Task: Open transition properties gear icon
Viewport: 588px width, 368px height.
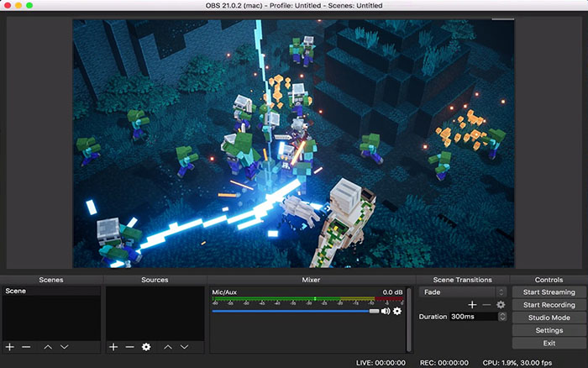Action: click(501, 305)
